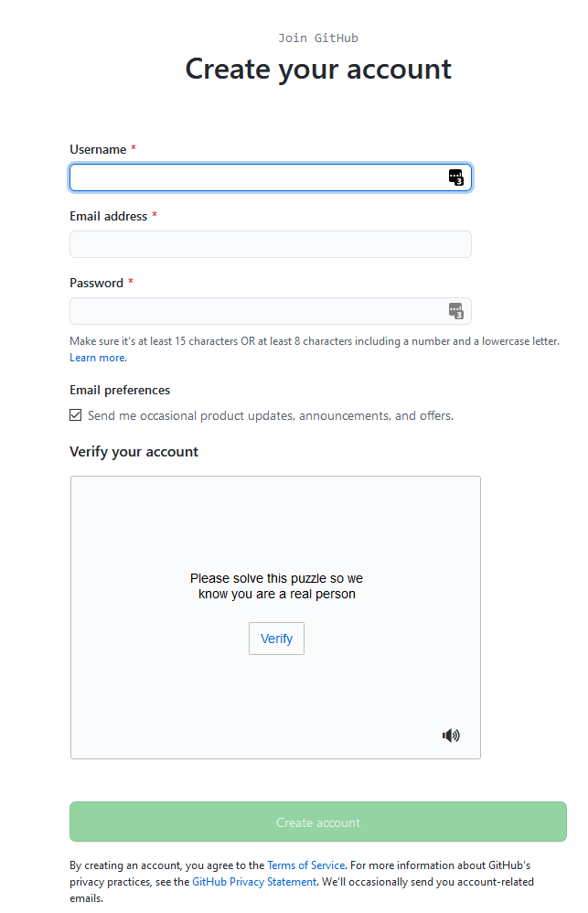588x913 pixels.
Task: Click the Join GitHub header text
Action: [317, 38]
